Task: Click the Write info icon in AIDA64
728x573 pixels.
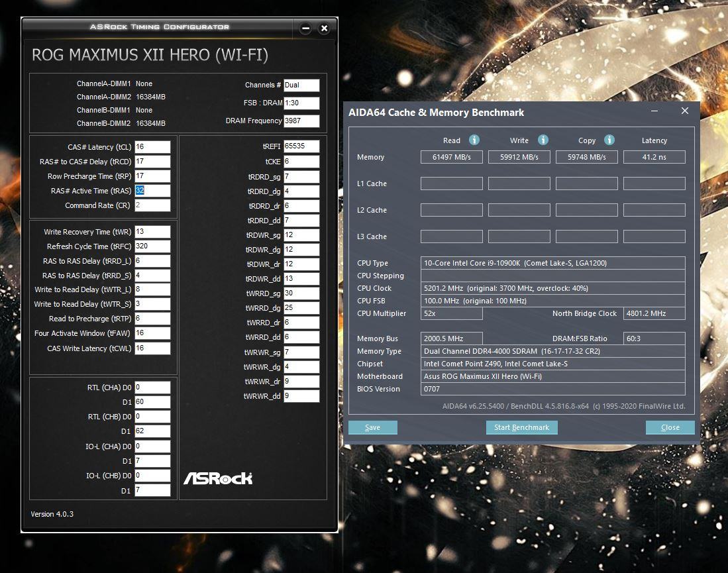Action: pos(543,140)
